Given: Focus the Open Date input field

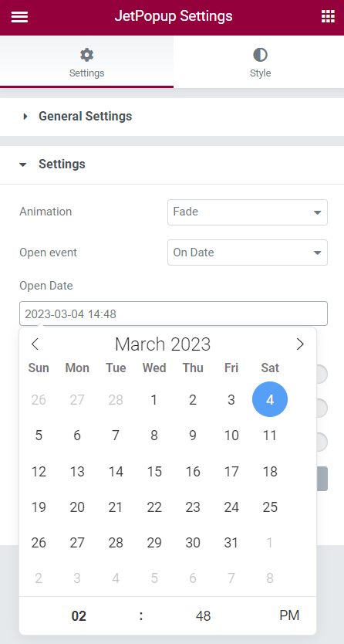Looking at the screenshot, I should point(174,314).
